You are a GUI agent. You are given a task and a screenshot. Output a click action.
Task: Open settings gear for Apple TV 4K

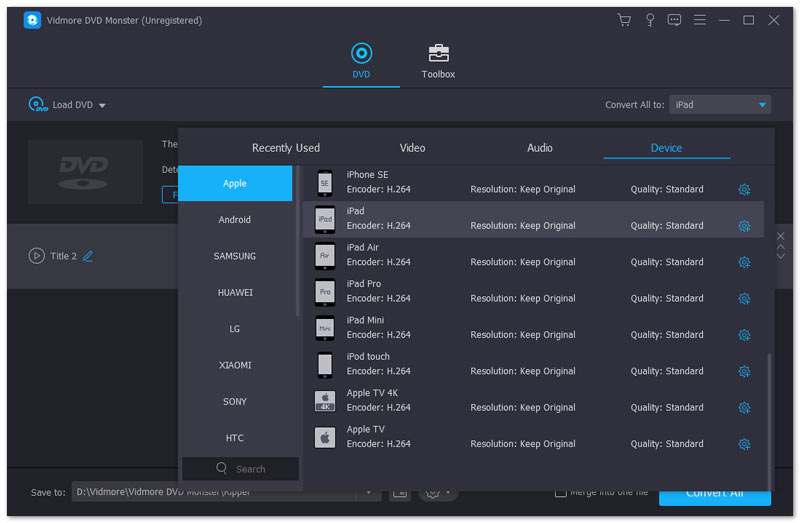(744, 408)
